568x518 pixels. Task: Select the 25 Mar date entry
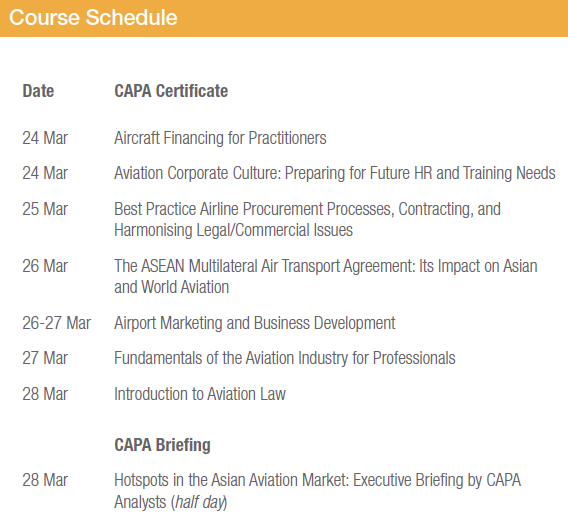(45, 209)
